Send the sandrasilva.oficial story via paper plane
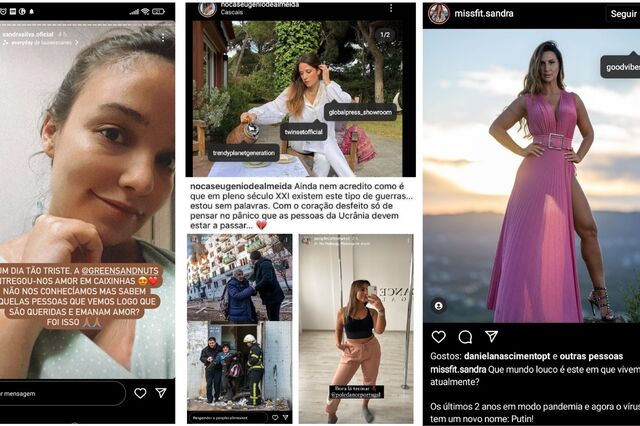Image resolution: width=640 pixels, height=426 pixels. click(x=161, y=393)
